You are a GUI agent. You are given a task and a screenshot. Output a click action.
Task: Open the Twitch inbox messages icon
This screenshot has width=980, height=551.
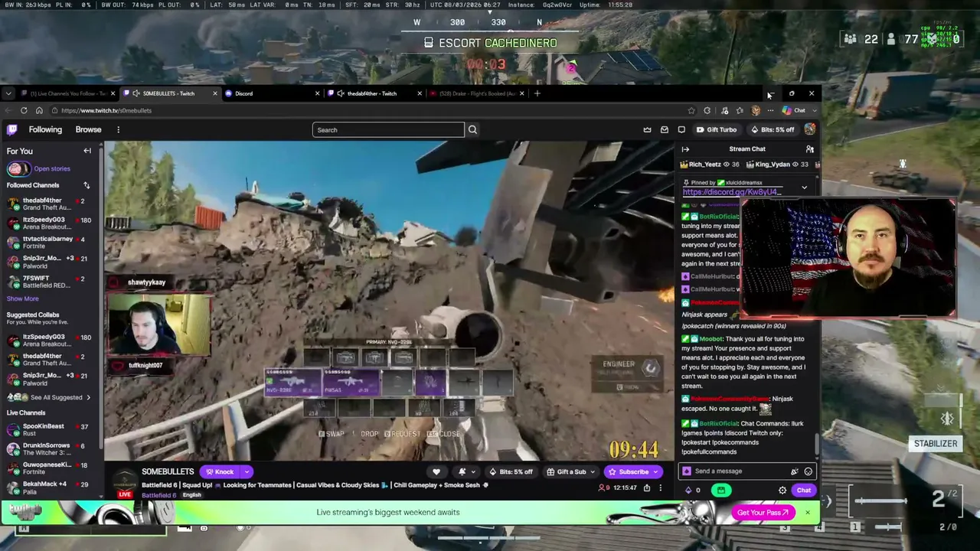pos(665,130)
